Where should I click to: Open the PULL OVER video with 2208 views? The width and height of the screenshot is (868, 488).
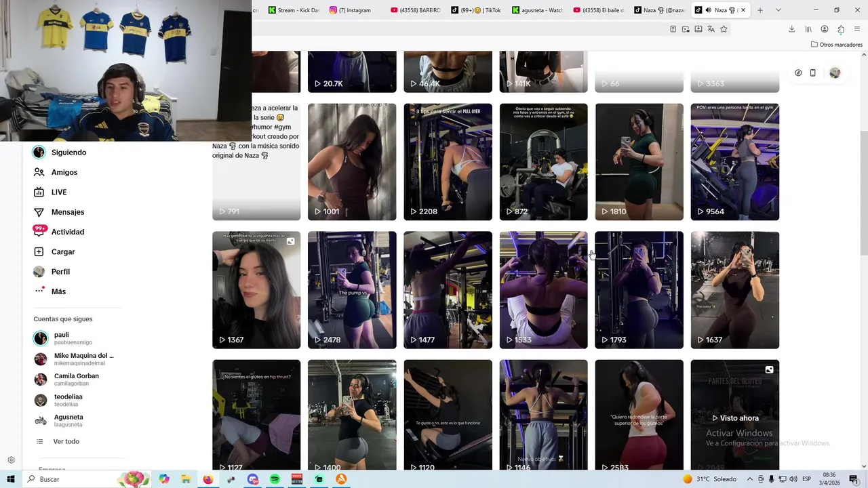coord(448,162)
